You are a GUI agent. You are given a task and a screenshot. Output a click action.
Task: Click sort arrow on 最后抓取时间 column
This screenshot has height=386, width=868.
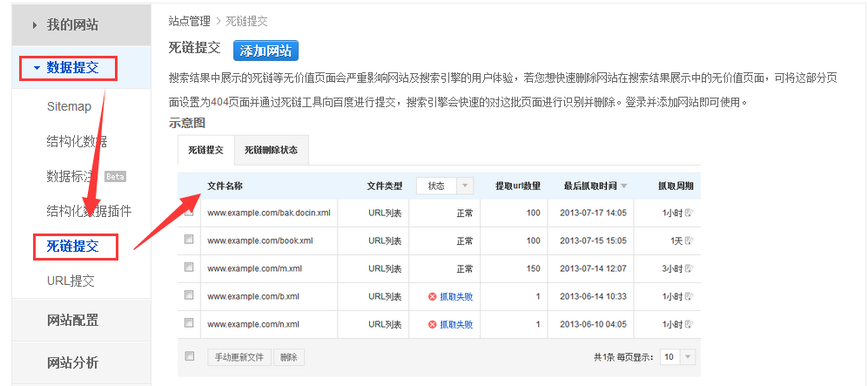(x=624, y=186)
